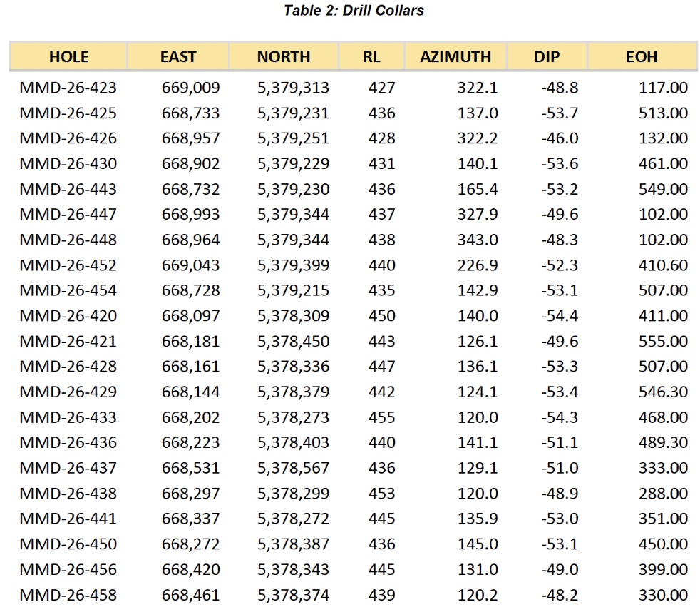
Task: Click azimuth value 322.2
Action: point(478,138)
